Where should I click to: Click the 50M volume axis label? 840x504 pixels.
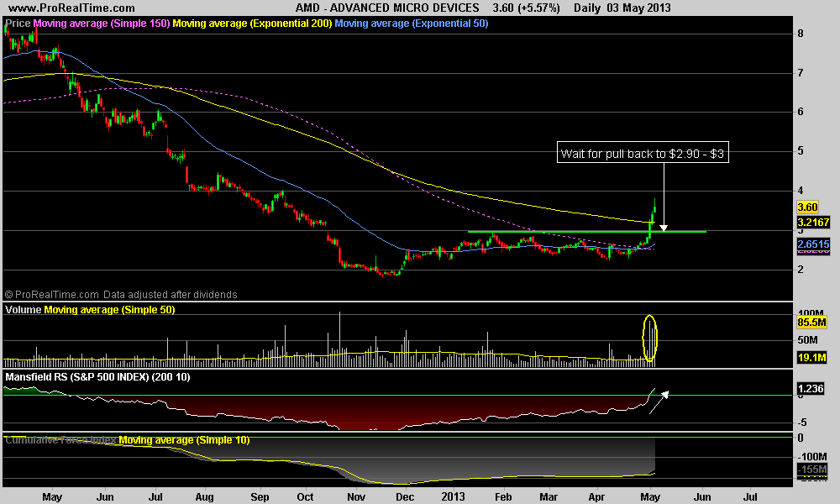pos(807,340)
